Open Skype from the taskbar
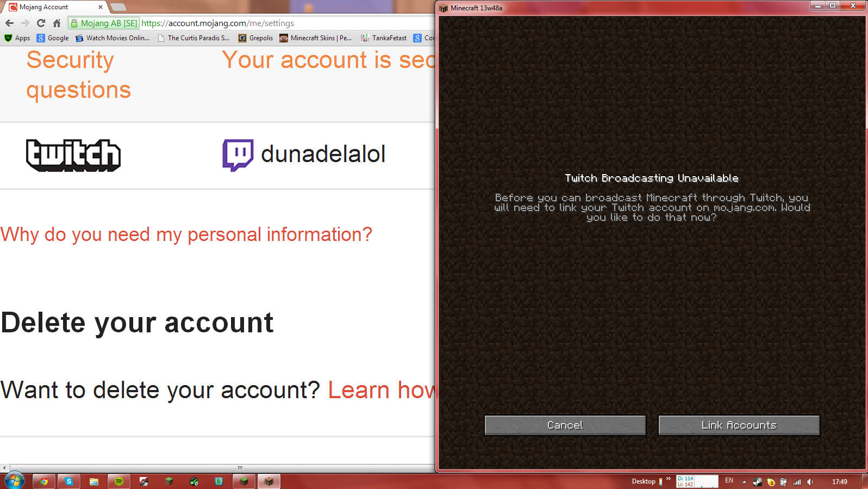The width and height of the screenshot is (868, 489). pyautogui.click(x=69, y=481)
